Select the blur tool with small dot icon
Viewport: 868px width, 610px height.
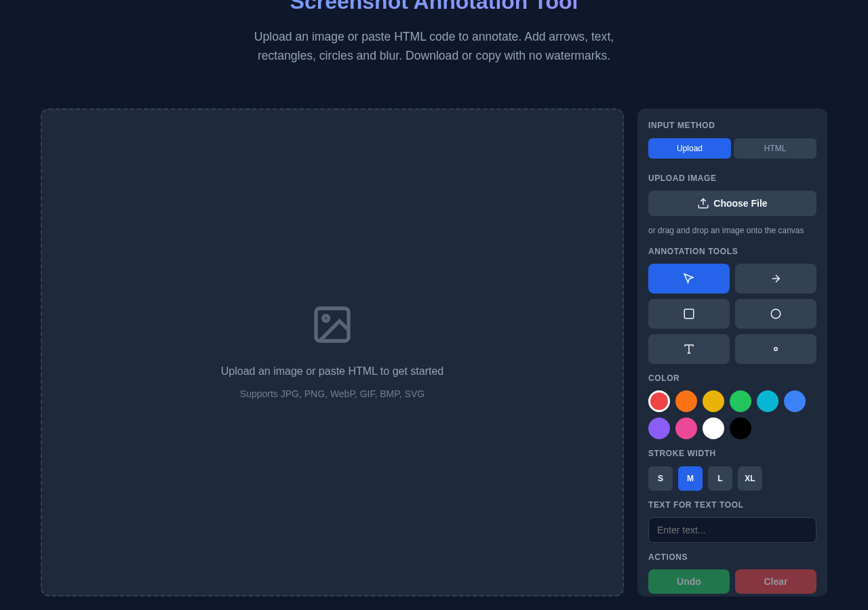776,349
